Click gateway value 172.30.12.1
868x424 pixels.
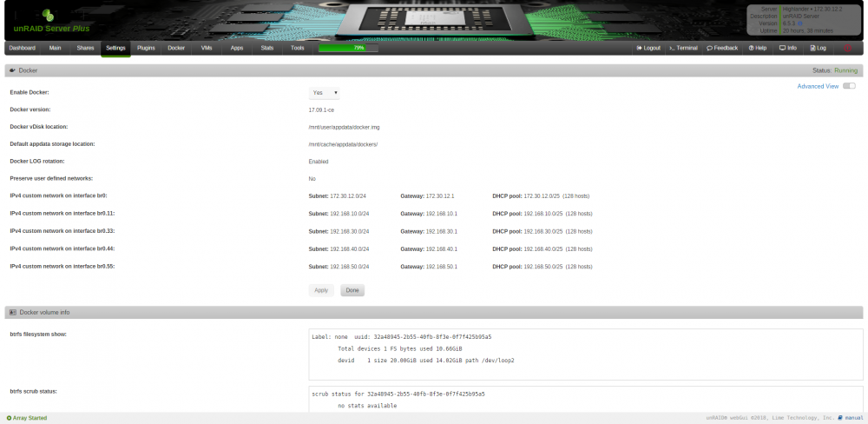[440, 196]
